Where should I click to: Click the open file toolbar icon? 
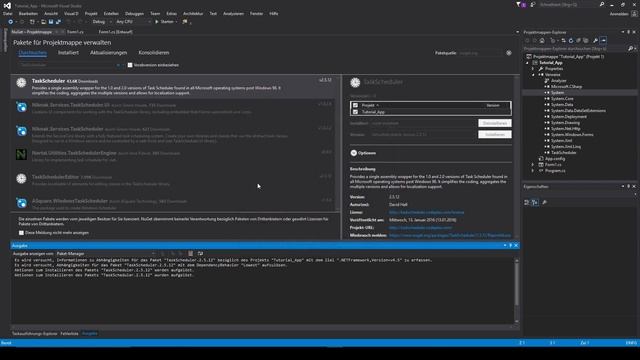(x=43, y=22)
